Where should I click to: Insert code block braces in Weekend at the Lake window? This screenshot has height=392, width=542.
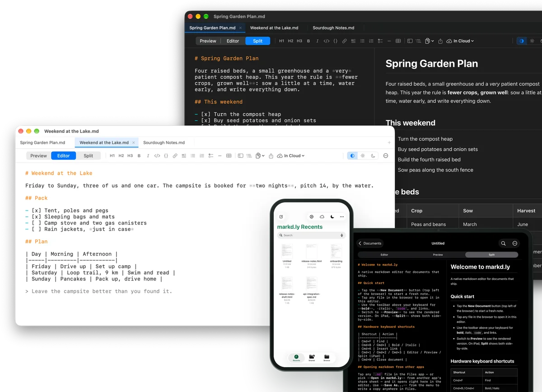click(166, 156)
